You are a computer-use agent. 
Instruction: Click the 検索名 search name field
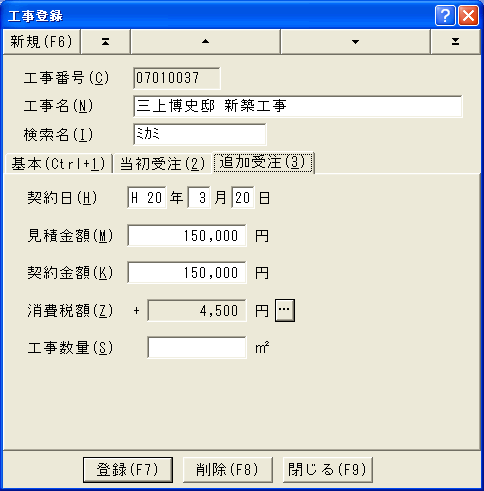200,134
